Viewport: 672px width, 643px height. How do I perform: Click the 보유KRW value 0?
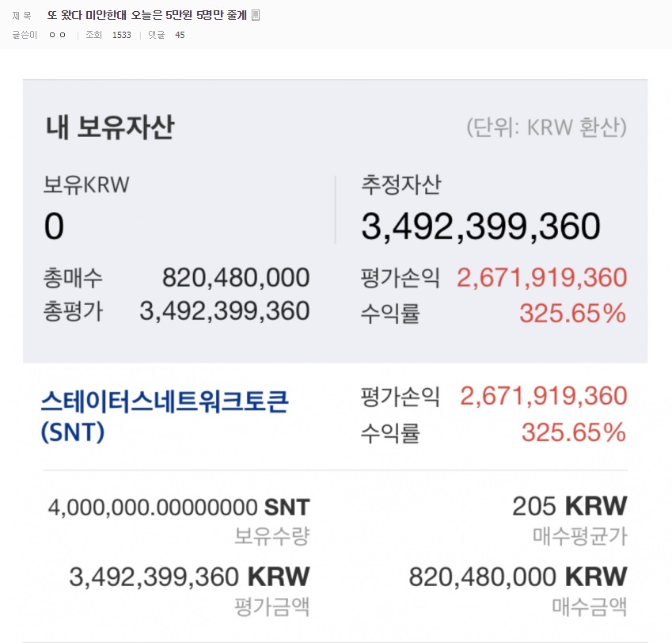click(54, 227)
